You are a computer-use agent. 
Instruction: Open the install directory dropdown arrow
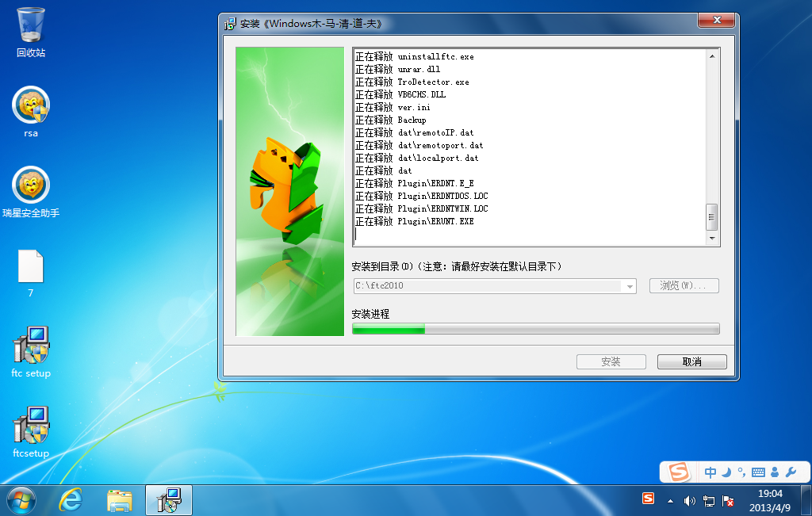pos(629,286)
